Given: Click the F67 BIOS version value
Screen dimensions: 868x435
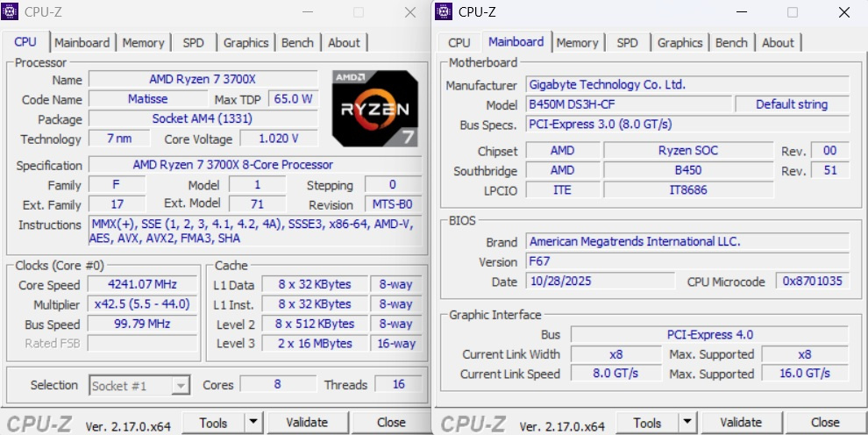Looking at the screenshot, I should click(x=687, y=261).
